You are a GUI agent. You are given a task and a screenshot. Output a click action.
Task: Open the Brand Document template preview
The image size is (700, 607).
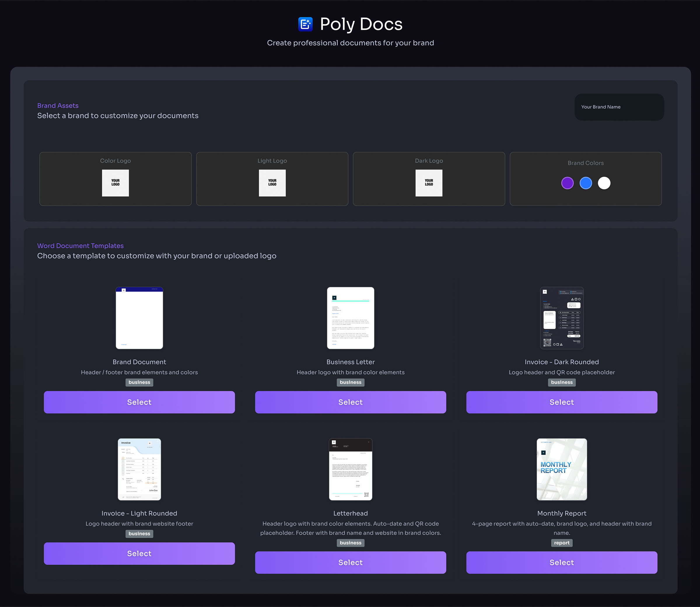click(x=139, y=318)
